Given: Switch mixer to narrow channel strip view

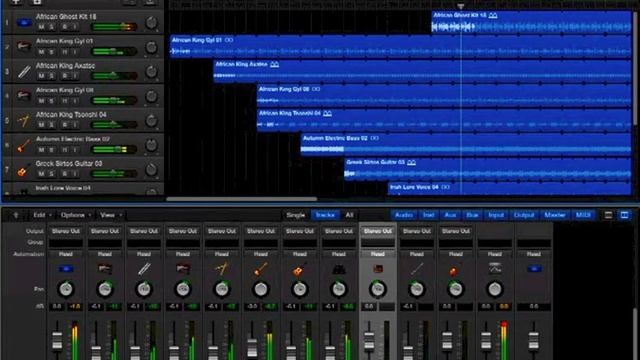Looking at the screenshot, I should (x=608, y=215).
